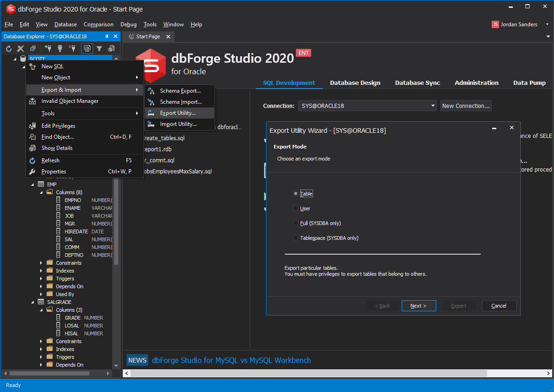
Task: Click the vertical scrollbar in Database Explorer
Action: (116, 221)
